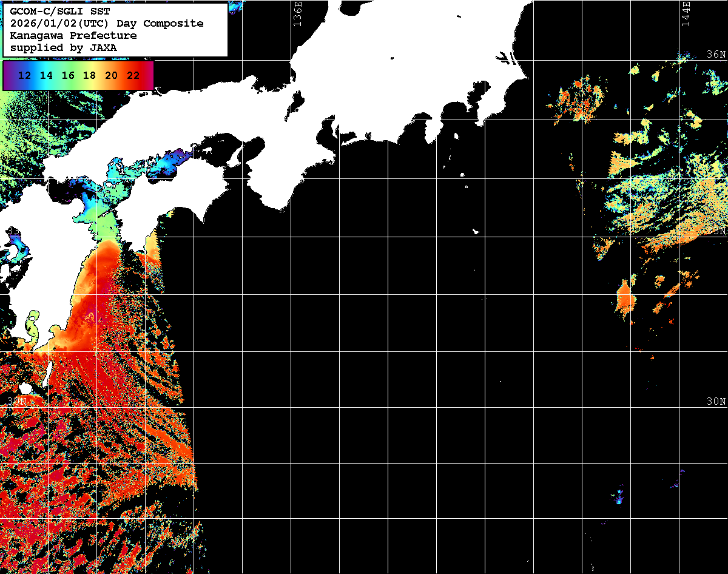Image resolution: width=728 pixels, height=574 pixels.
Task: Click the 136E longitude label
Action: [297, 13]
